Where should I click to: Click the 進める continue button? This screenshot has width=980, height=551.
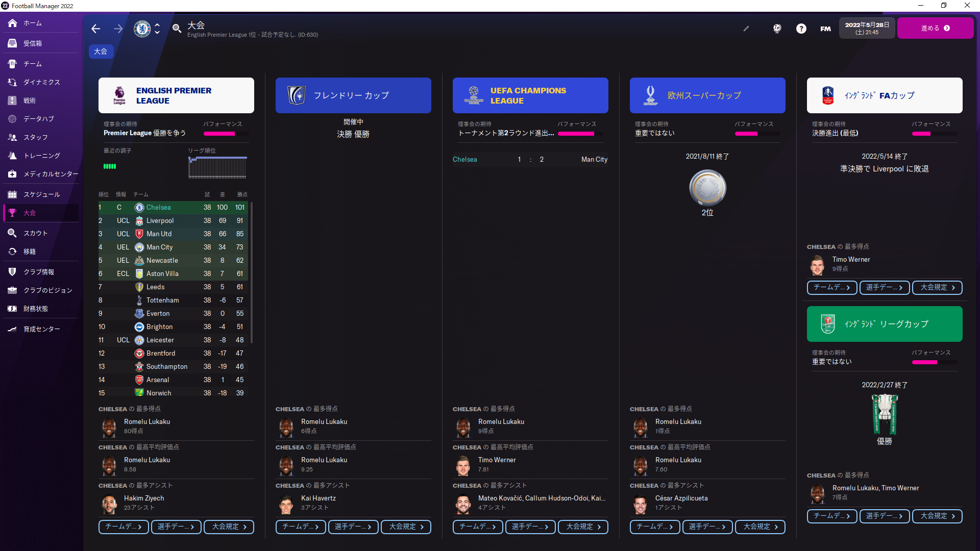(x=935, y=28)
